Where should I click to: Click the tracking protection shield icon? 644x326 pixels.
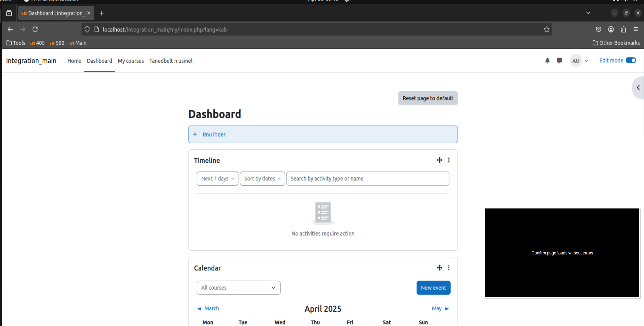(x=87, y=29)
